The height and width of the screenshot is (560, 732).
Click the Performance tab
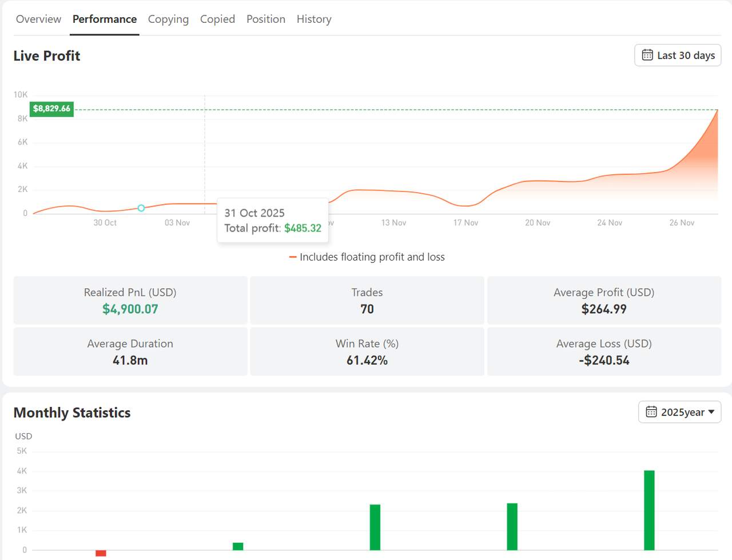[104, 19]
